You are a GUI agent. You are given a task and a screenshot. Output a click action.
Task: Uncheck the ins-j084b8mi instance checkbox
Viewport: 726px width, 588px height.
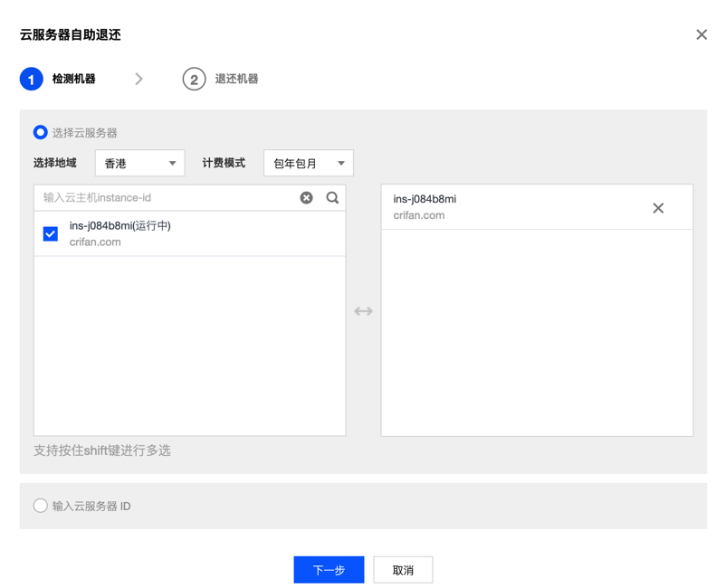(x=51, y=234)
